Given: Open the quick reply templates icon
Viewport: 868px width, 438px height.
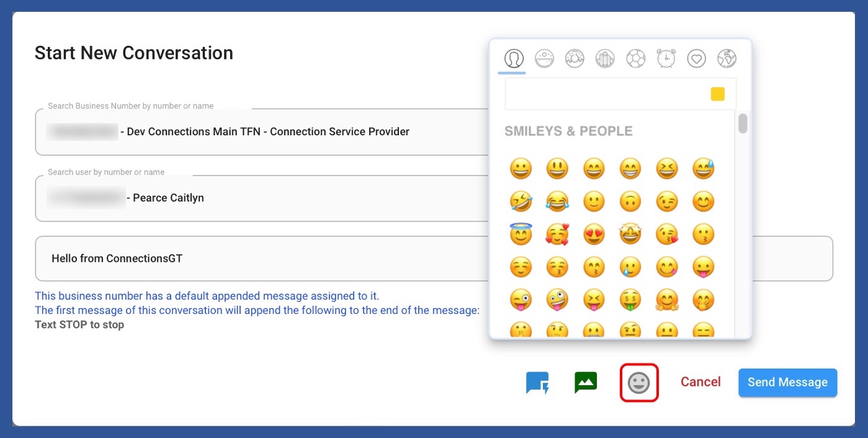Looking at the screenshot, I should pos(537,383).
